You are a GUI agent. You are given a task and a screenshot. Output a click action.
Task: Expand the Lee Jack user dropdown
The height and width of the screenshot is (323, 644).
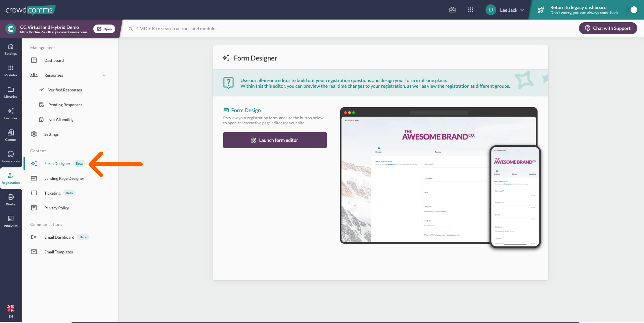tap(505, 10)
